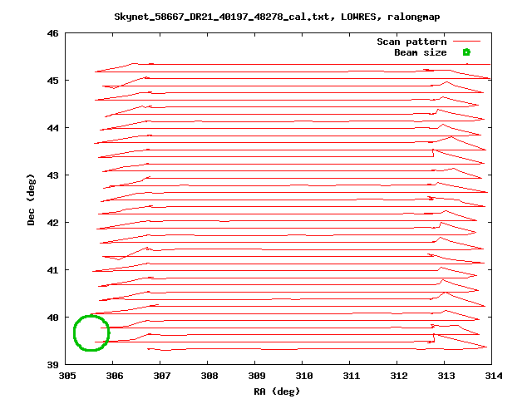Click the x-axis tick label 314

494,376
